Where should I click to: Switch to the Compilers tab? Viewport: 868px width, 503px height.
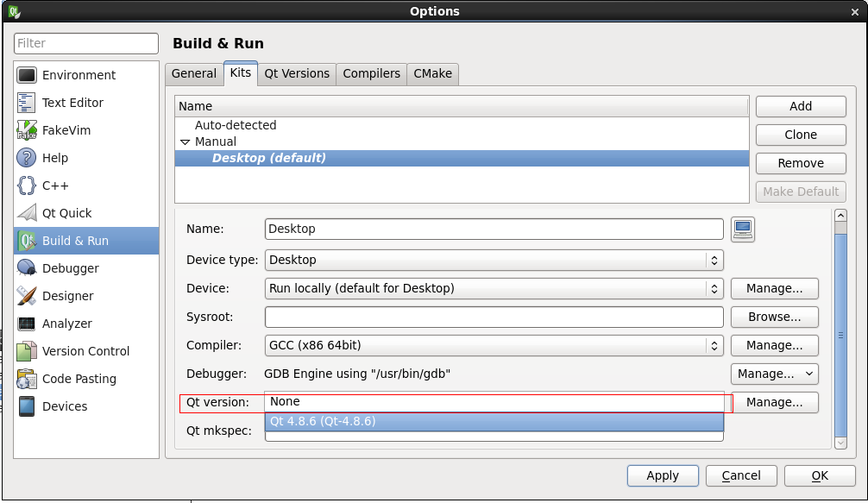click(x=371, y=73)
